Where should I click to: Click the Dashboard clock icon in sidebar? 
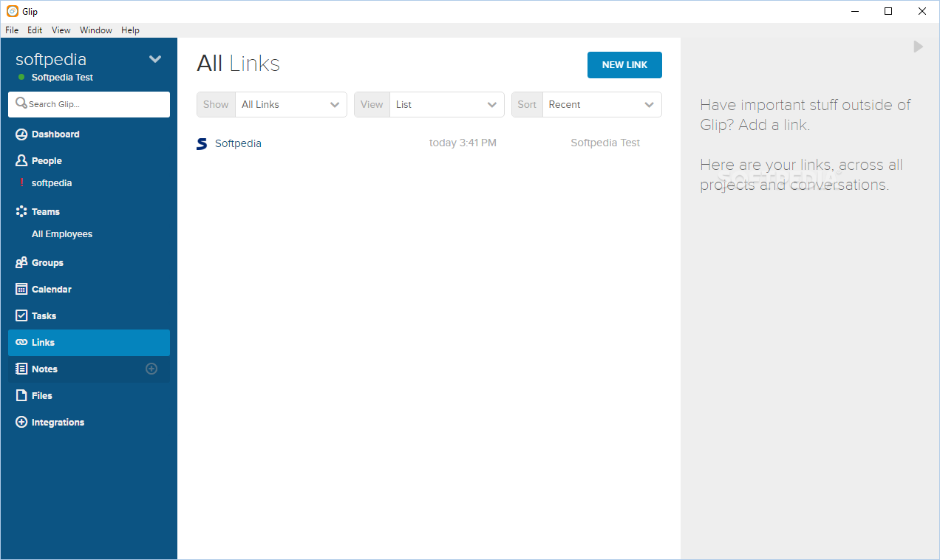coord(21,134)
